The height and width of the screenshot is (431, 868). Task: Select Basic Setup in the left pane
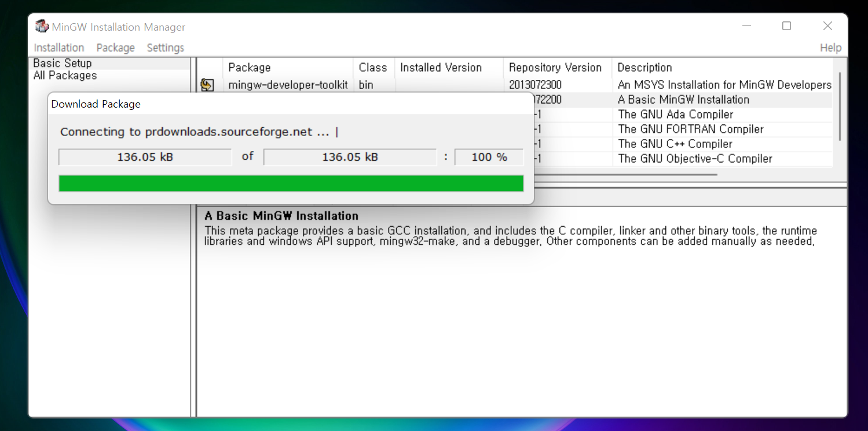[63, 63]
